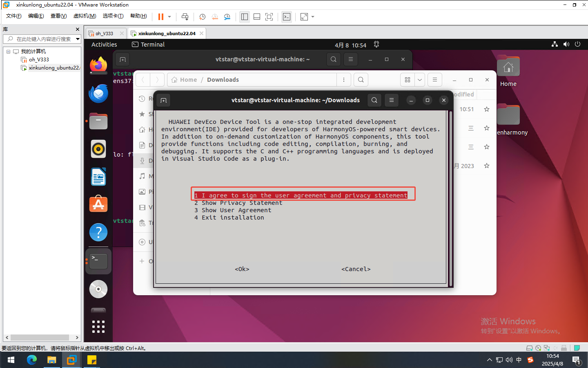Open the 帮助(H) menu

(138, 16)
